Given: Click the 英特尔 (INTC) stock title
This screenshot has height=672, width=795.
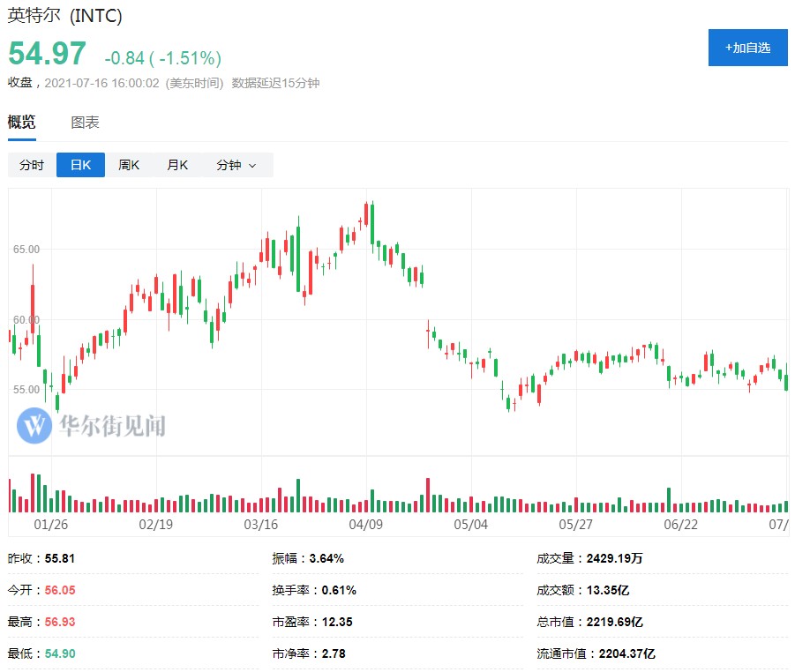Looking at the screenshot, I should pos(65,16).
